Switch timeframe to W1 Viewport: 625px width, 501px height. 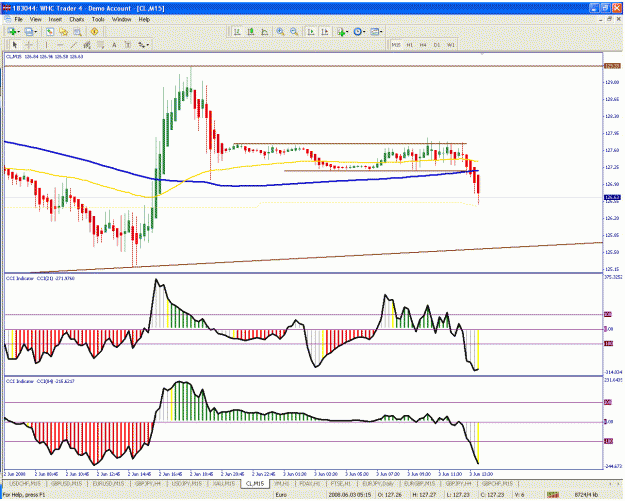(x=451, y=45)
